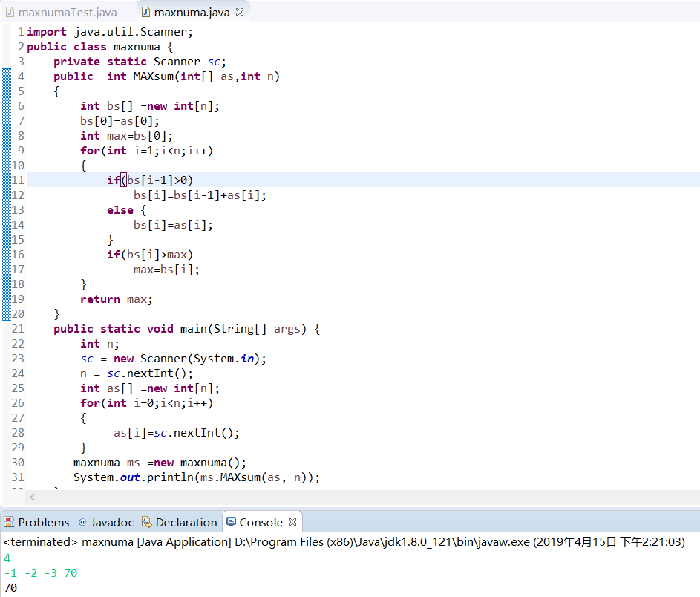
Task: Click the 'for(int i=0;i<n;i++)' loop header
Action: 146,403
